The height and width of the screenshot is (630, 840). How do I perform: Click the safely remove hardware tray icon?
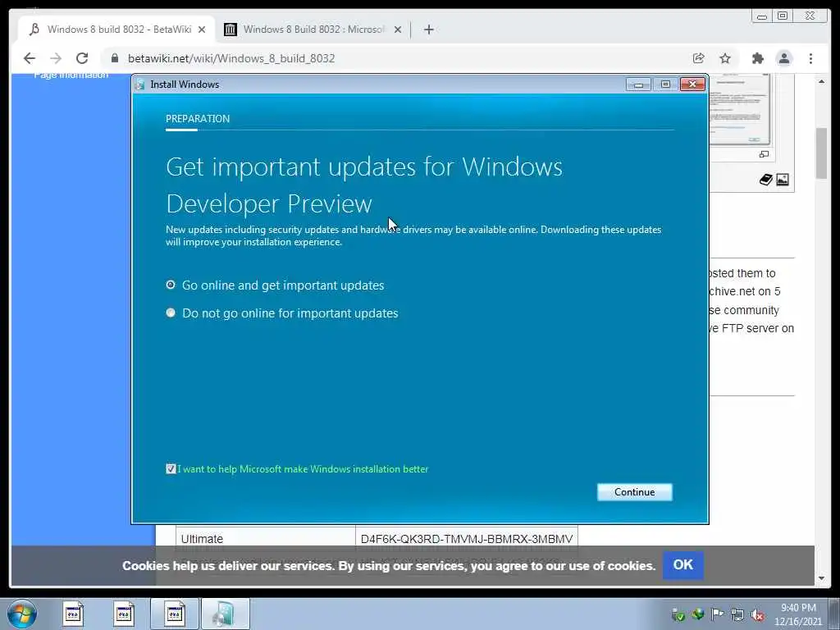(x=678, y=614)
